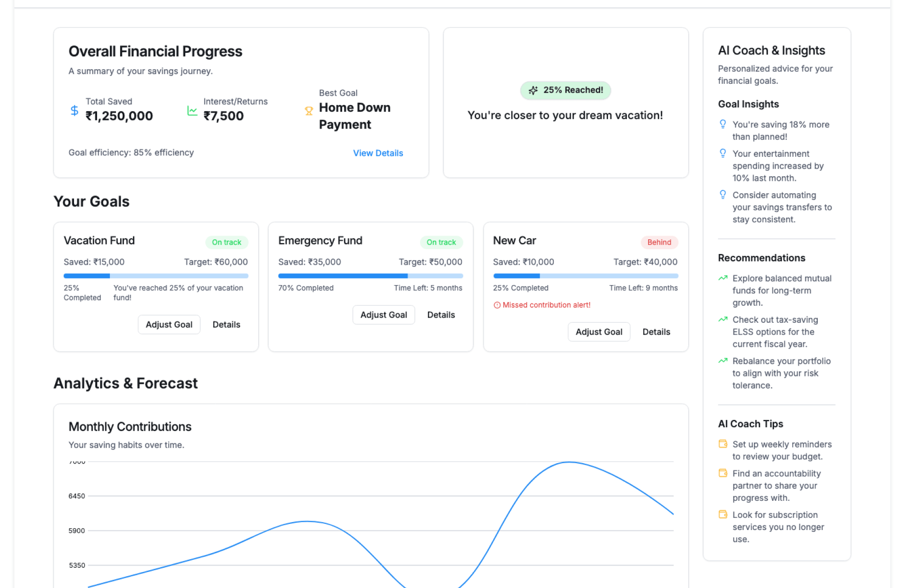Screen dimensions: 905x588
Task: Open View Details in Overall Financial Progress
Action: [378, 153]
